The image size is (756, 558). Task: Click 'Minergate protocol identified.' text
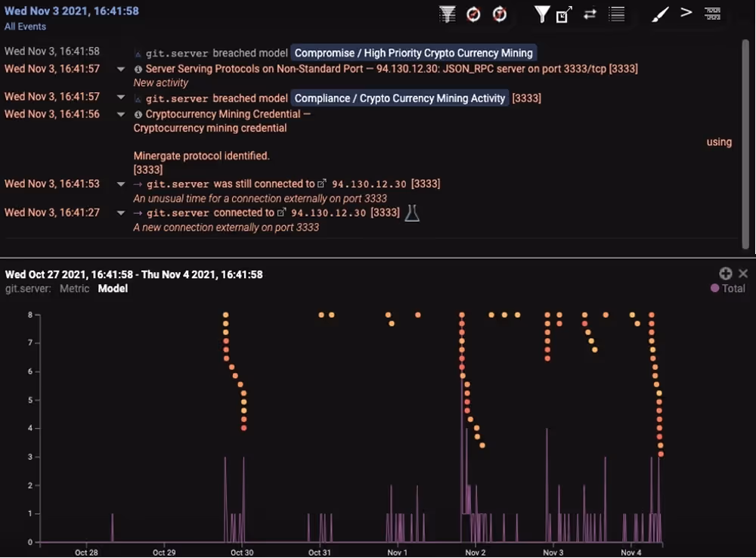coord(202,156)
